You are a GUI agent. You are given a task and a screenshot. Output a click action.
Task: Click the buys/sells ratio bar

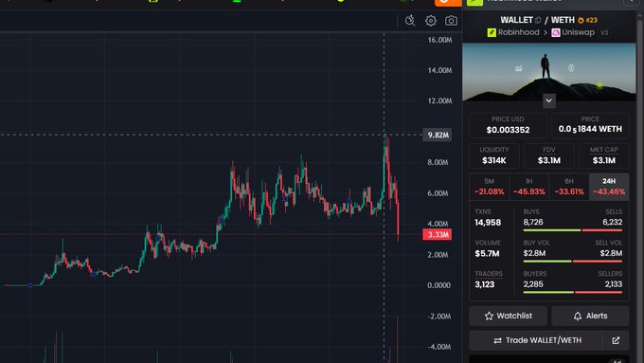point(573,230)
